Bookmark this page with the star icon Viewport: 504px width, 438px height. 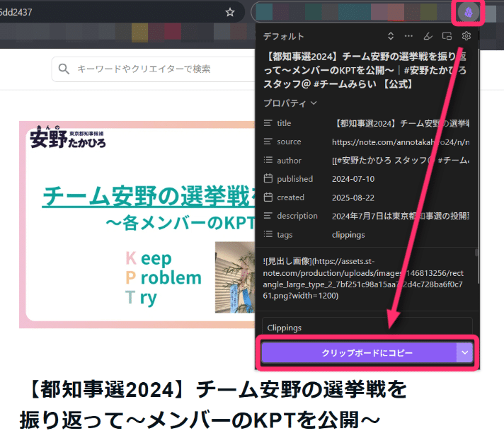[x=230, y=12]
